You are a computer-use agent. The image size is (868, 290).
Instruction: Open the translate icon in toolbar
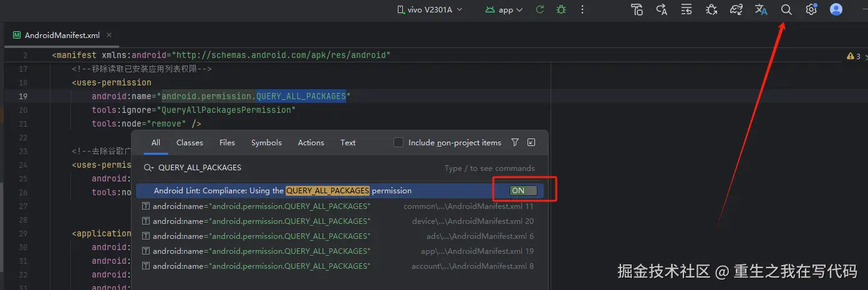point(761,10)
